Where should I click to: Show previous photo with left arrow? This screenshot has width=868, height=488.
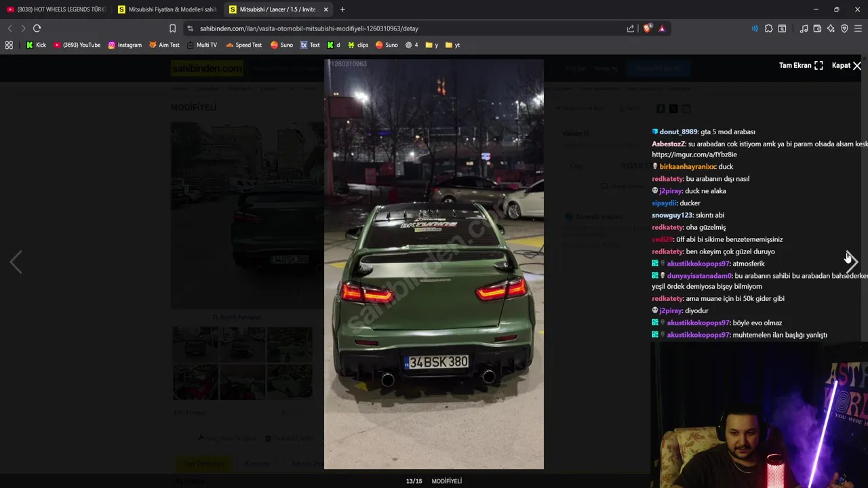pyautogui.click(x=16, y=262)
